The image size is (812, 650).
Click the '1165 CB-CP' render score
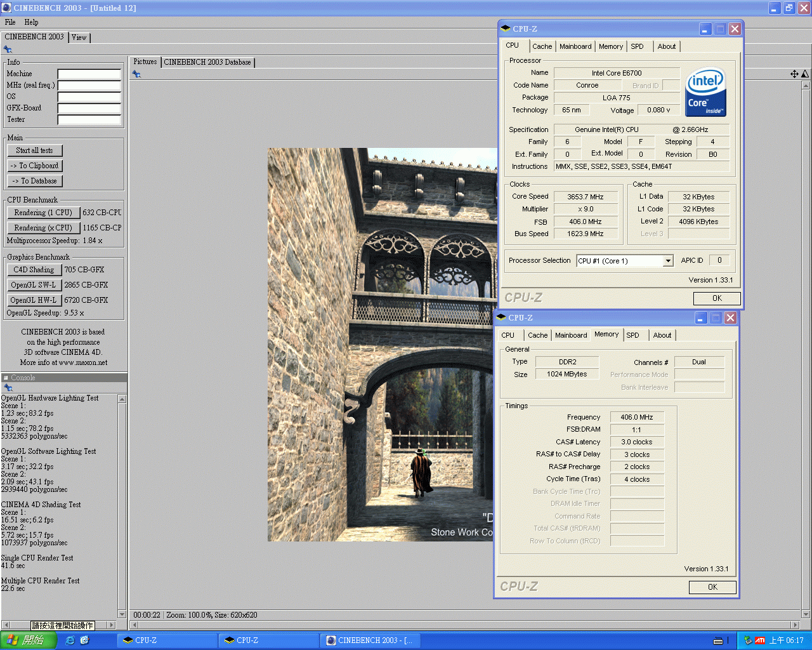(x=102, y=228)
